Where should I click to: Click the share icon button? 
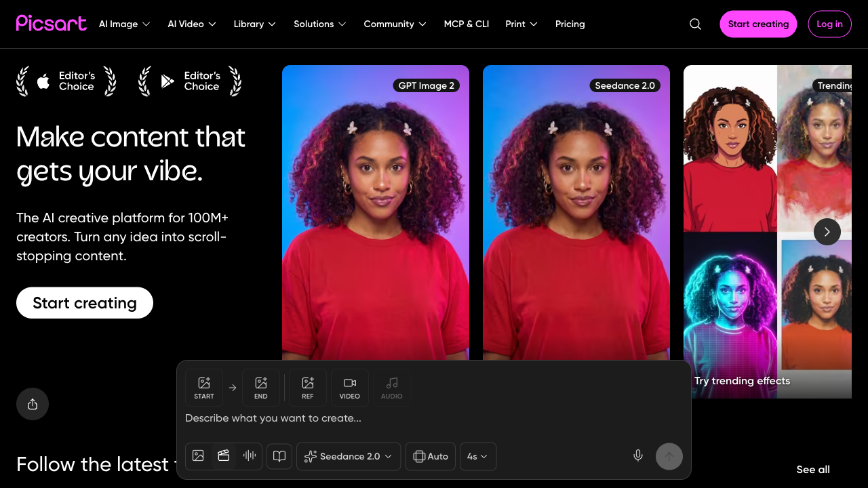pos(33,404)
